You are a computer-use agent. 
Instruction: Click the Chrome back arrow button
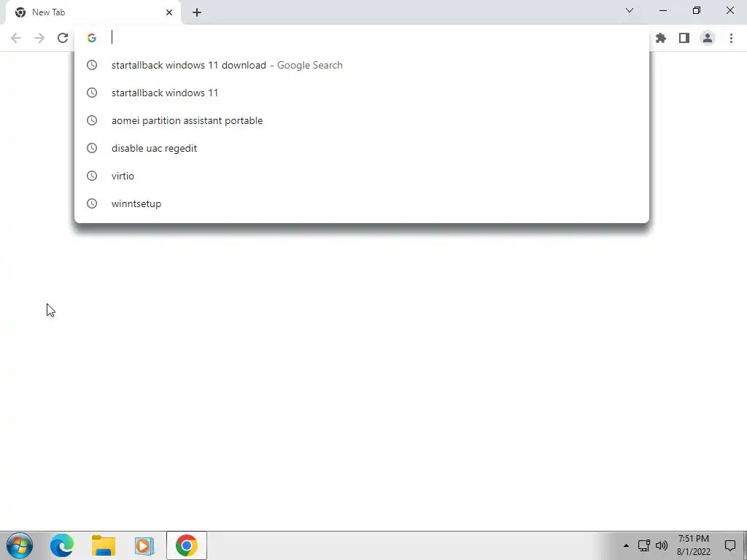[16, 38]
